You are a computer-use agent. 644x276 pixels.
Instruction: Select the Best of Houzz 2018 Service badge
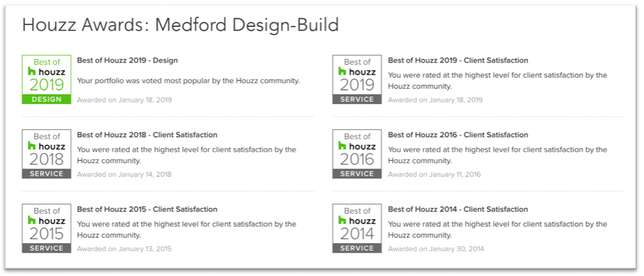[x=46, y=154]
